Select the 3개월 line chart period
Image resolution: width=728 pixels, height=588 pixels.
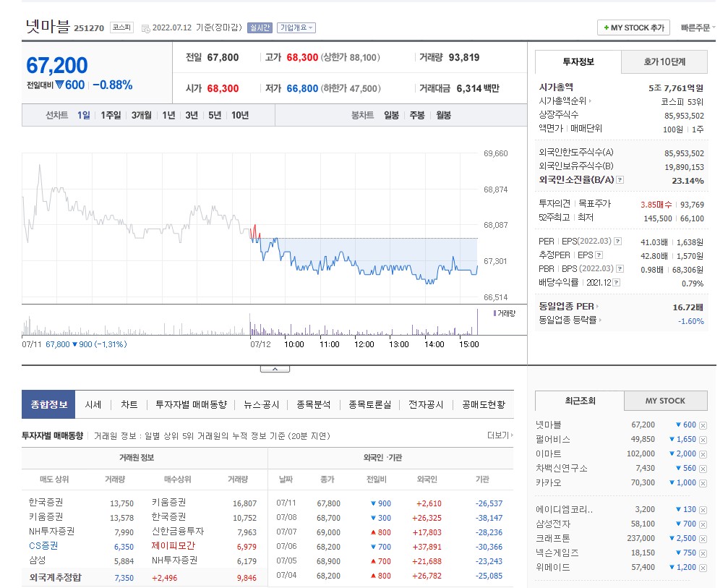[141, 115]
